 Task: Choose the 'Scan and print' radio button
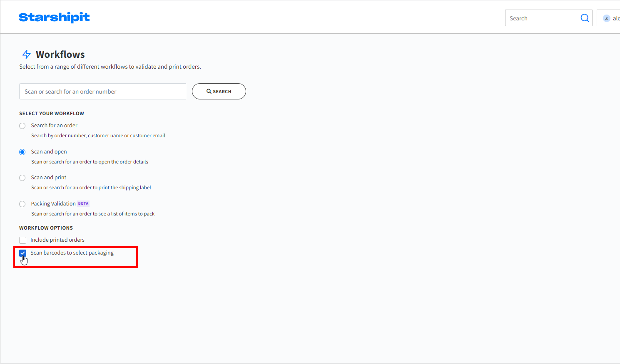pos(22,178)
